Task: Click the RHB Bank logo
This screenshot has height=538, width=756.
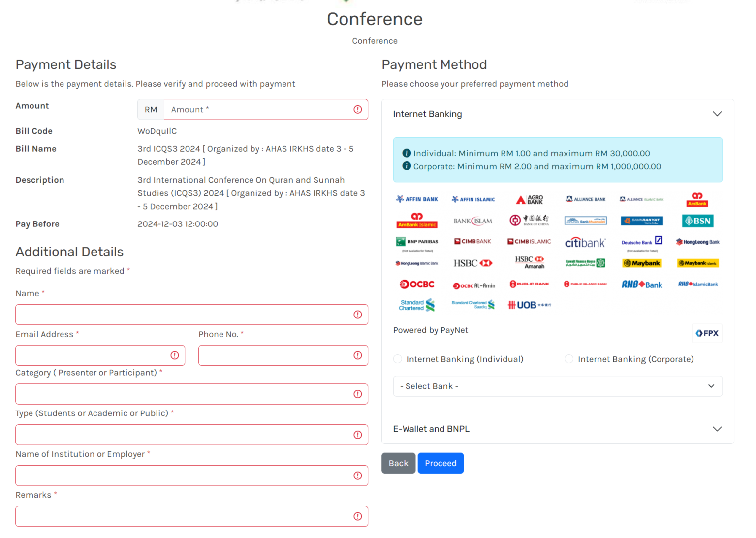Action: (641, 285)
